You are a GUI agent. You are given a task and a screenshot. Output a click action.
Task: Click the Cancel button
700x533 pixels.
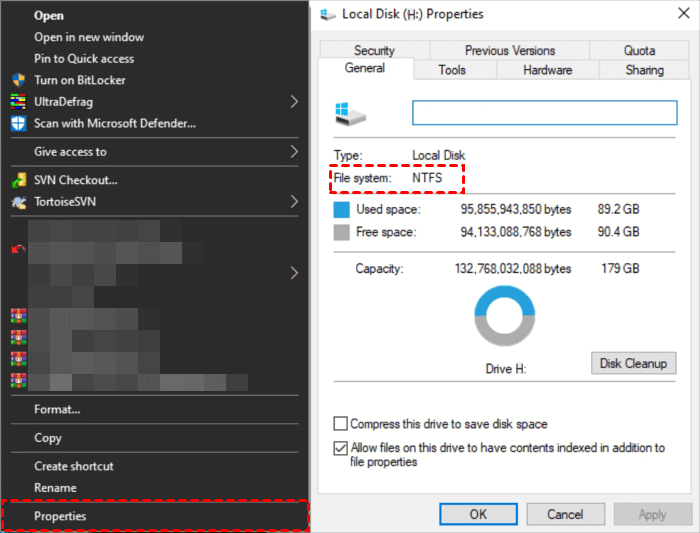click(x=565, y=514)
